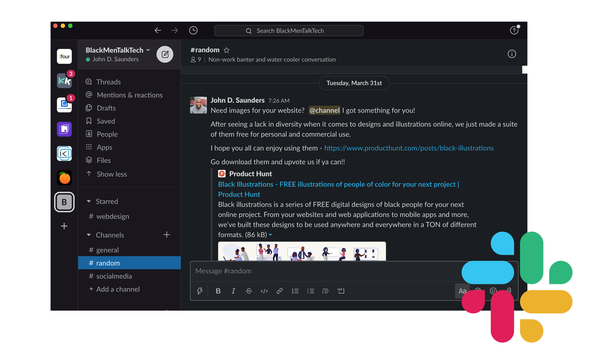This screenshot has height=364, width=601.
Task: Switch to the kk workspace with 3 notifications
Action: pos(64,80)
